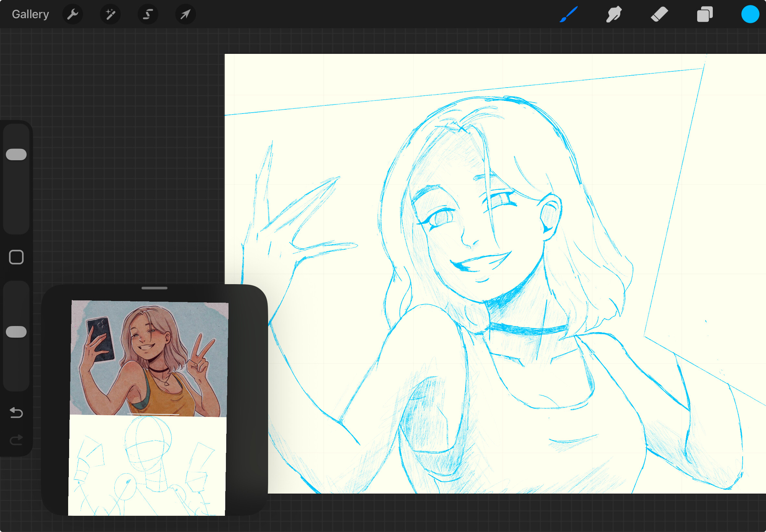
Task: Click the brush size slider handle
Action: (16, 154)
